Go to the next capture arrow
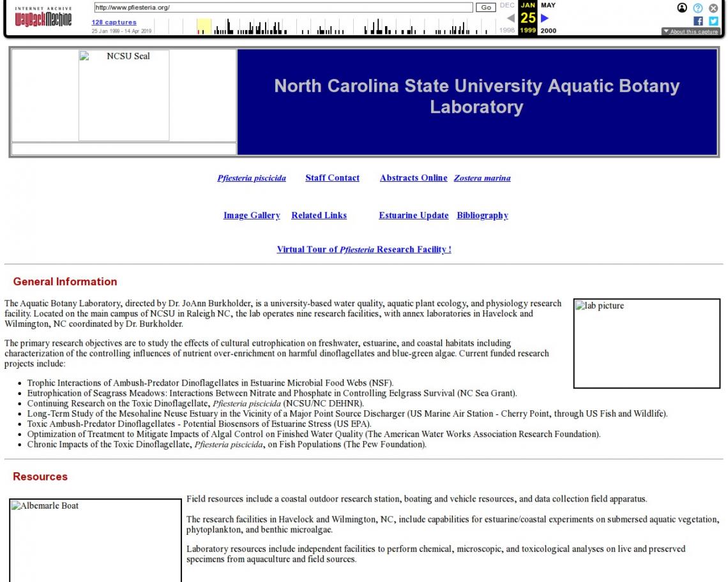 (545, 18)
